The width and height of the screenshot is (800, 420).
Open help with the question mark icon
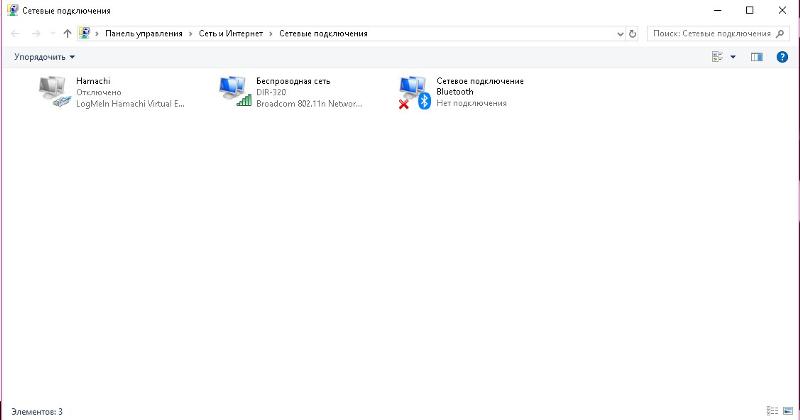tap(782, 57)
